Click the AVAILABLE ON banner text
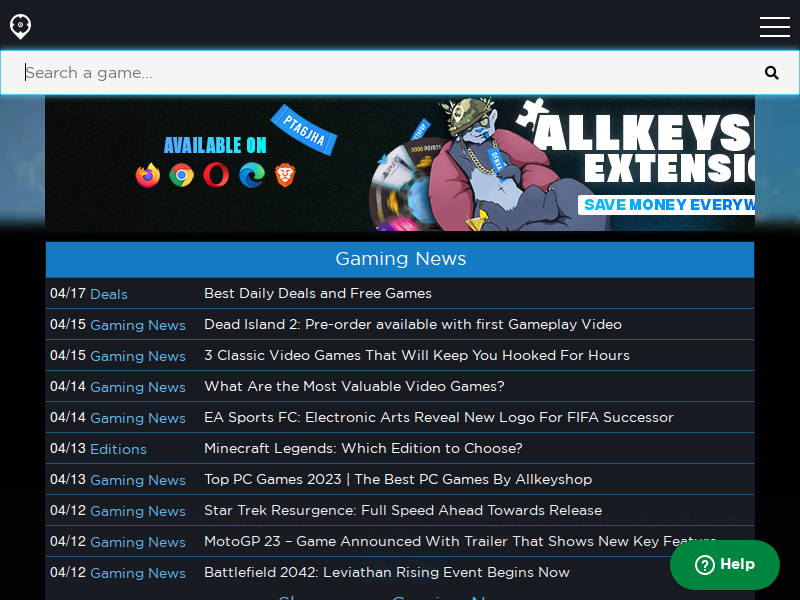This screenshot has height=600, width=800. [x=215, y=145]
